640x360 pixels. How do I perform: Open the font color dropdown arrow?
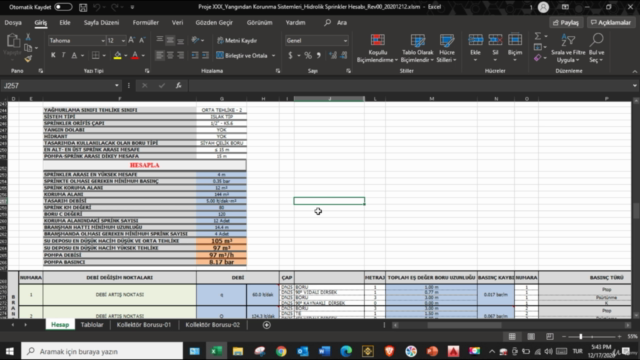click(x=143, y=56)
